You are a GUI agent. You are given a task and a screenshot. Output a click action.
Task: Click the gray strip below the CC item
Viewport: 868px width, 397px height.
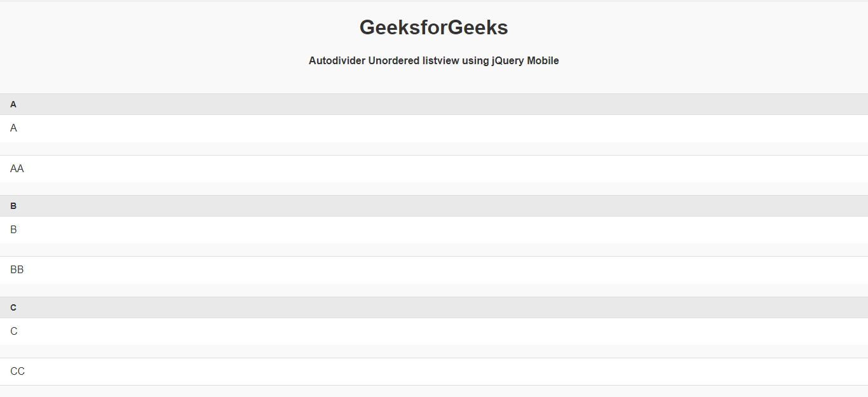point(434,391)
